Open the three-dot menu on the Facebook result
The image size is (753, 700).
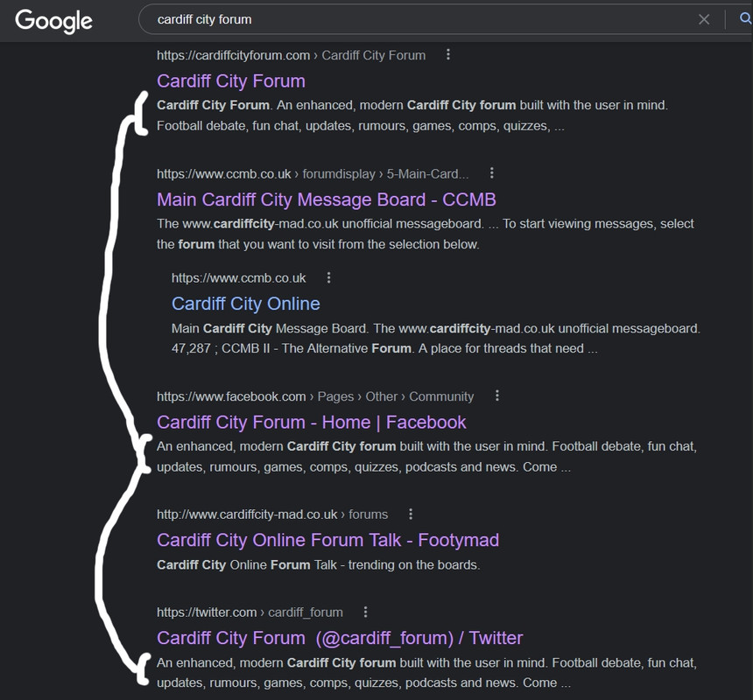[496, 395]
